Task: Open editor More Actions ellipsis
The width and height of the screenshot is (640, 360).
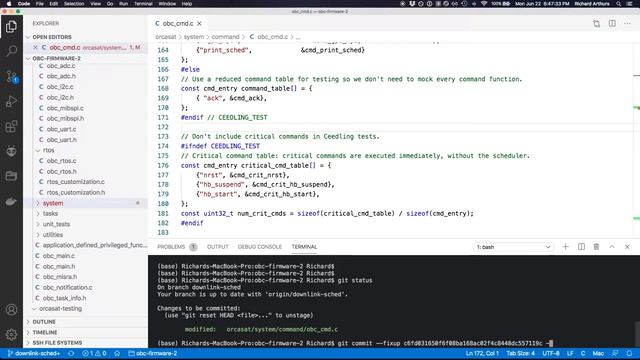Action: point(627,24)
